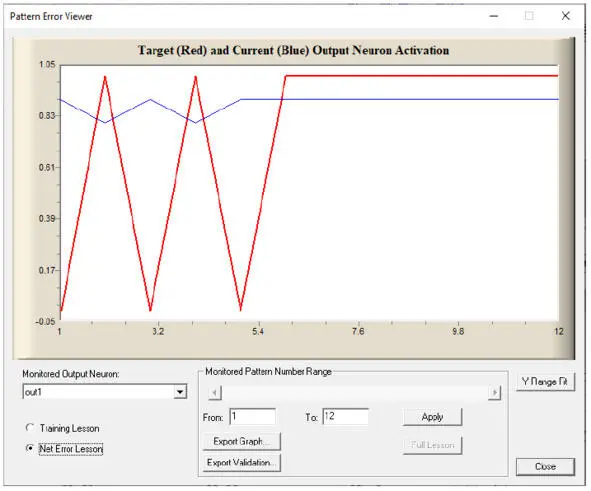Open the Monitored Output Neuron dropdown arrow
The height and width of the screenshot is (491, 591).
180,392
